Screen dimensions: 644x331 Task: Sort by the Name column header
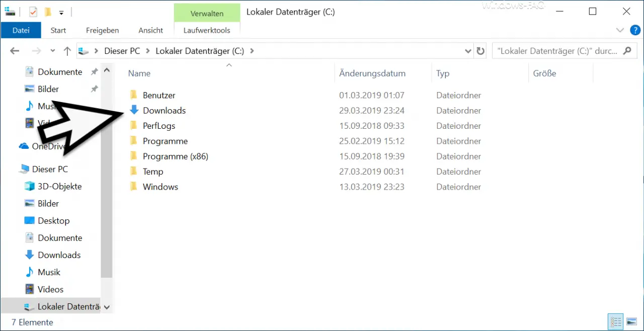click(139, 73)
